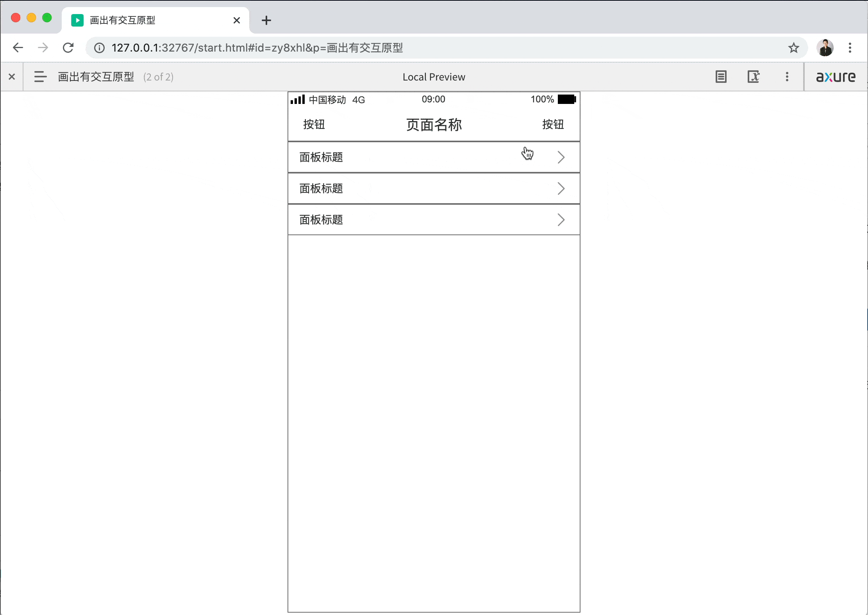The image size is (868, 615).
Task: Click the signal strength bars icon
Action: pyautogui.click(x=298, y=99)
